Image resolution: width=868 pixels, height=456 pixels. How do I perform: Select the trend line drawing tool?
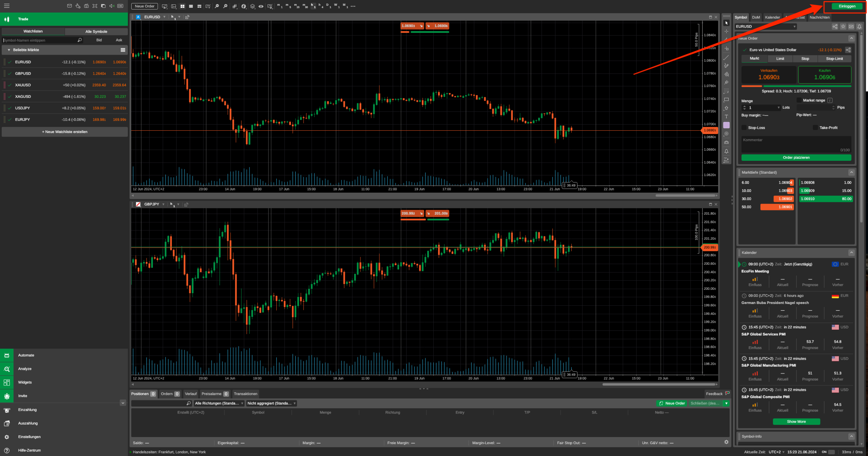[x=726, y=57]
